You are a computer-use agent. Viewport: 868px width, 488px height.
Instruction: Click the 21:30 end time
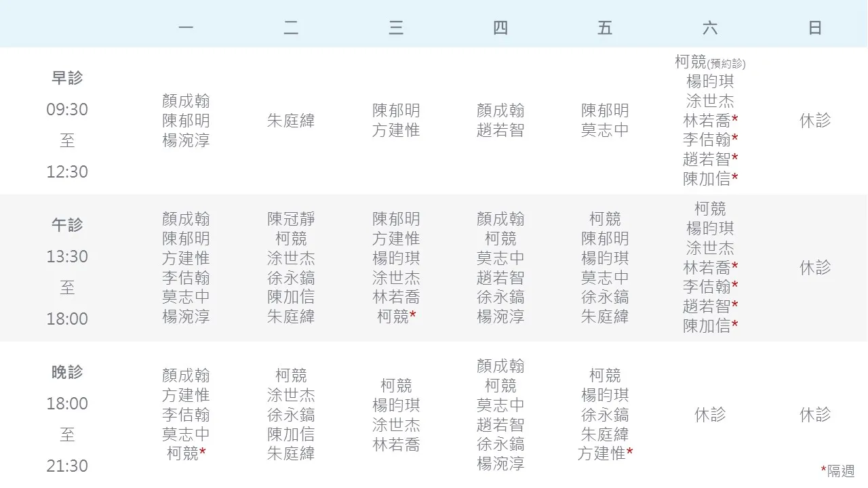(67, 466)
